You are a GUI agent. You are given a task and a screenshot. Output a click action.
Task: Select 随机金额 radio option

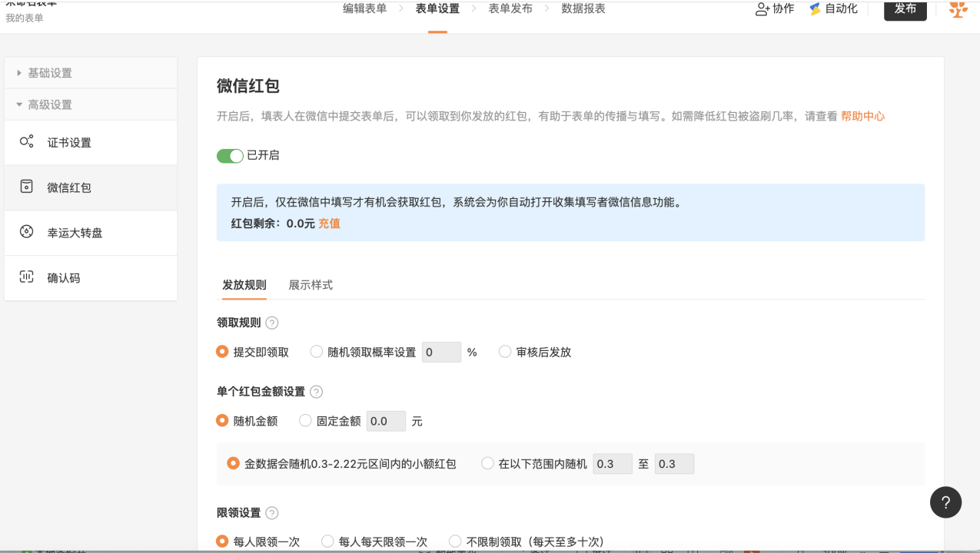tap(223, 421)
